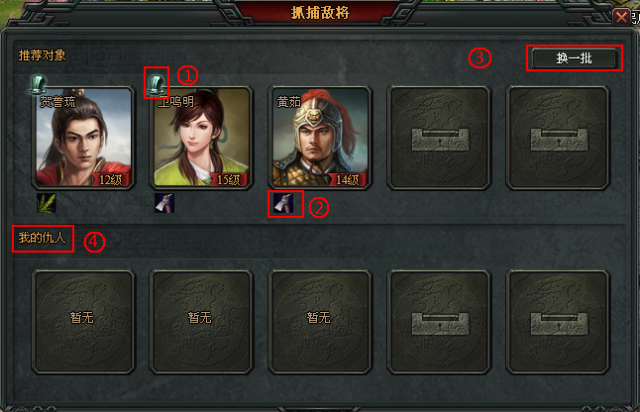Select the axe item icon under 黄茹
Image resolution: width=640 pixels, height=412 pixels.
283,203
